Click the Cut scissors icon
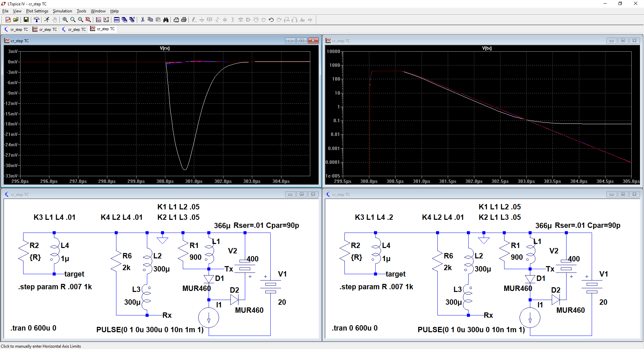 point(143,20)
